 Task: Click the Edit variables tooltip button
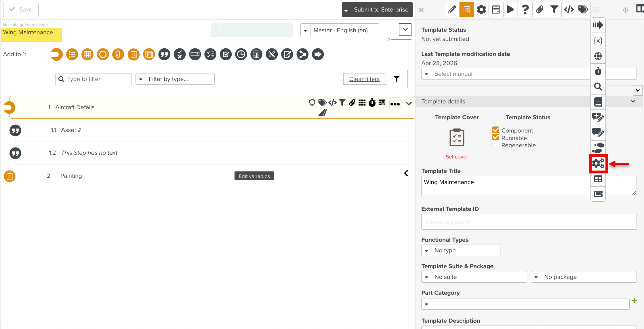[254, 176]
